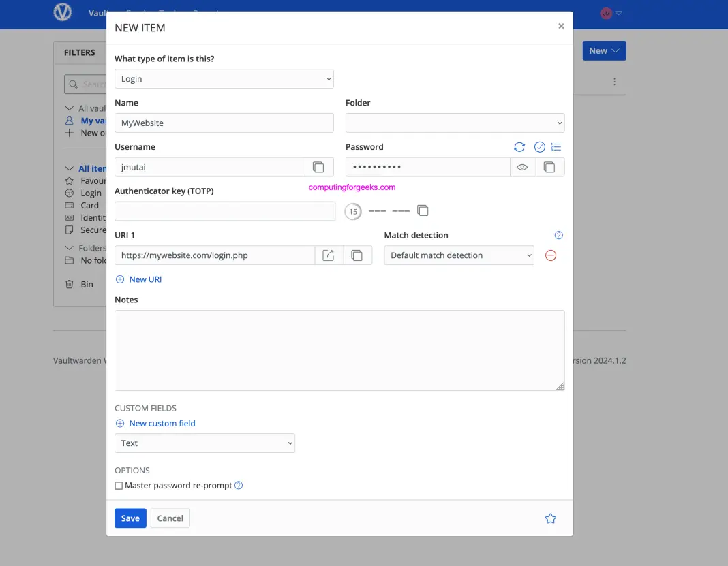Screen dimensions: 728x566
Task: Open the Match detection dropdown
Action: 458,255
